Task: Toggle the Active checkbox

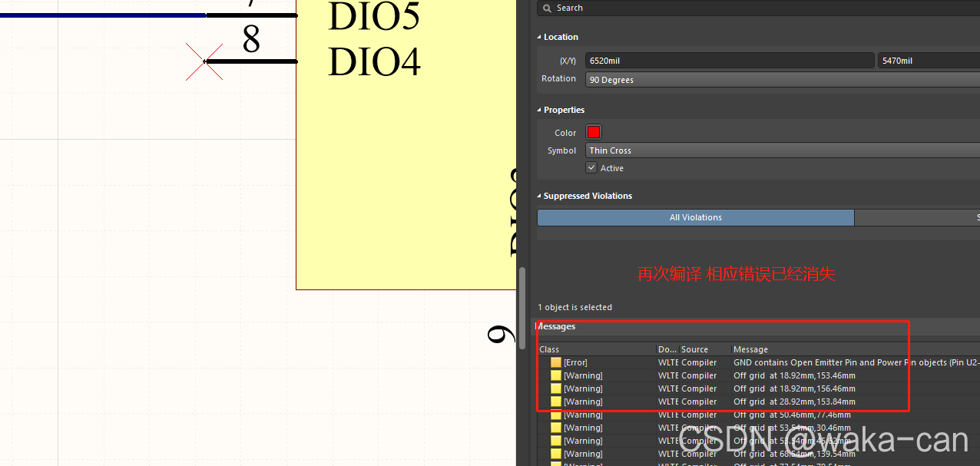Action: (591, 167)
